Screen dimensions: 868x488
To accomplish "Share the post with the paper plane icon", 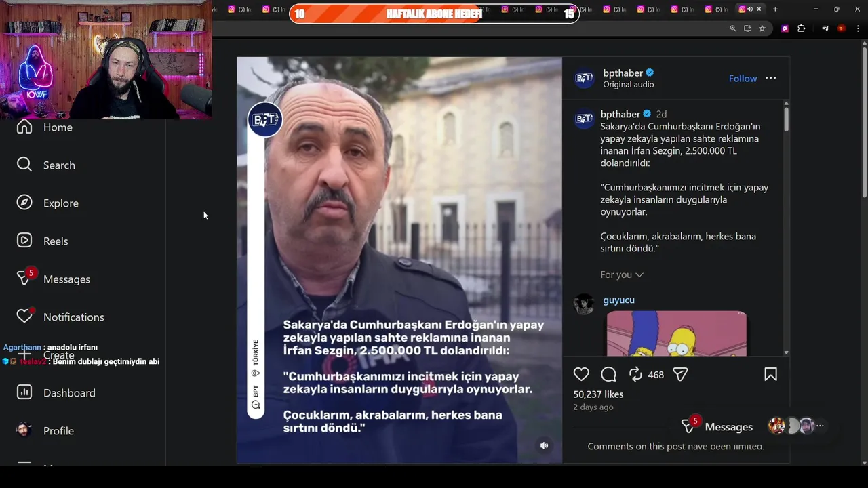I will point(680,374).
